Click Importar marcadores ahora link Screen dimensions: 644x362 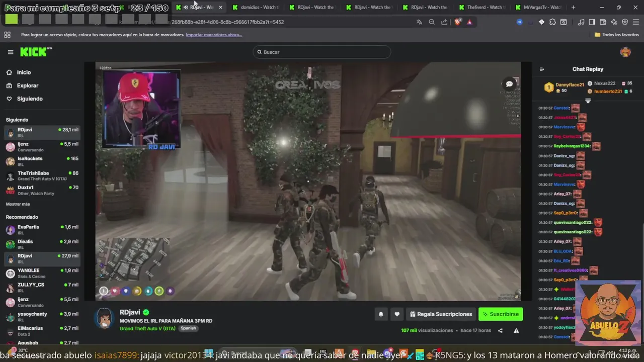coord(214,35)
